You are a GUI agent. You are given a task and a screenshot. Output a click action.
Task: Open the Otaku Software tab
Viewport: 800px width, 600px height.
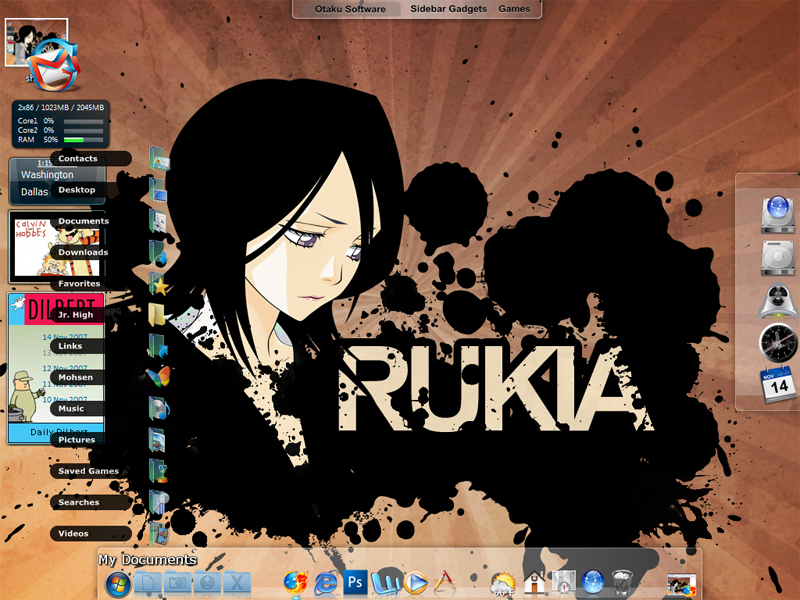pos(350,9)
